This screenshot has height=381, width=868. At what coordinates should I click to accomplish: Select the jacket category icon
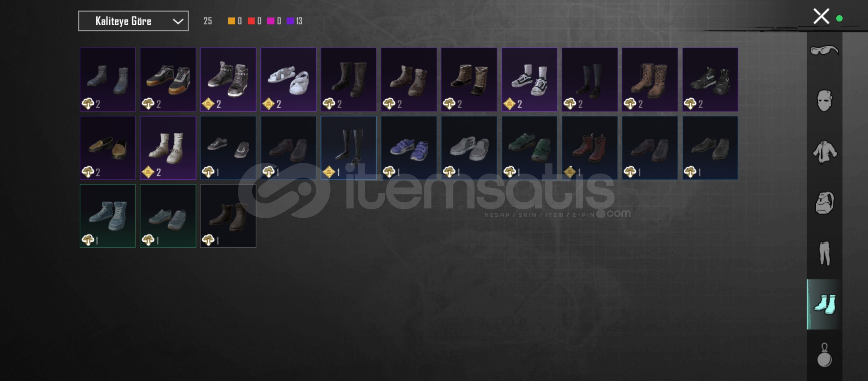click(824, 152)
